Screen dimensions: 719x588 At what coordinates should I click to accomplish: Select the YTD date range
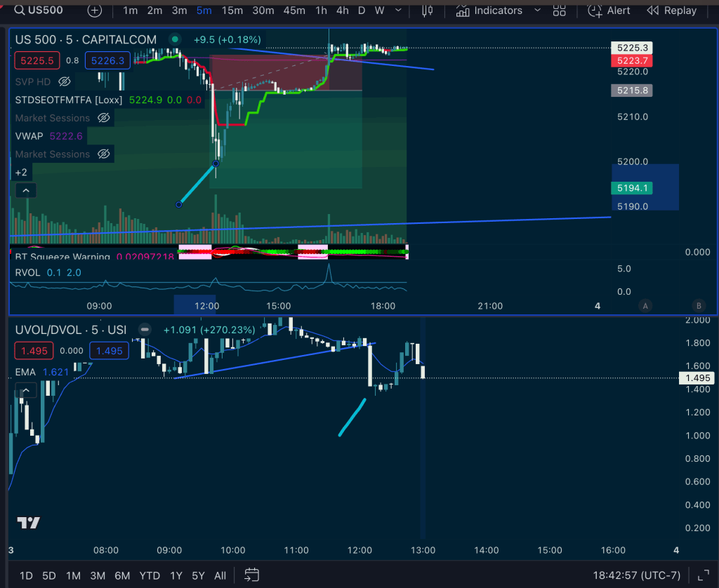pos(150,575)
